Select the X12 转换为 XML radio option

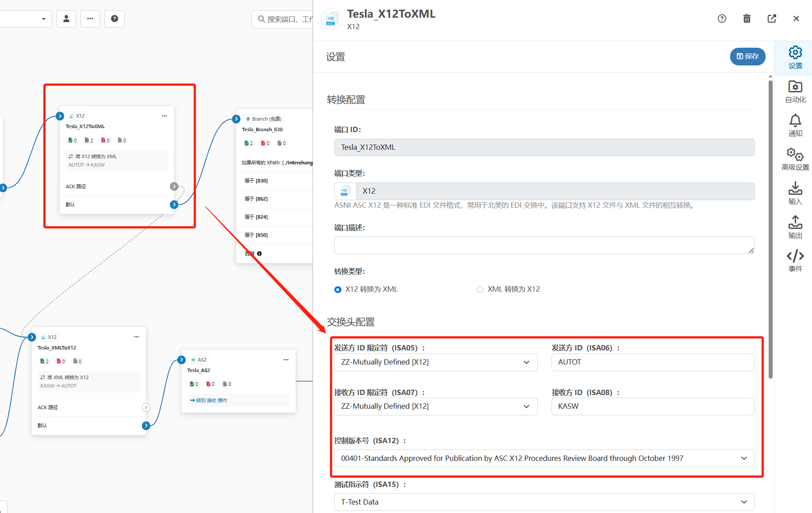[x=338, y=289]
